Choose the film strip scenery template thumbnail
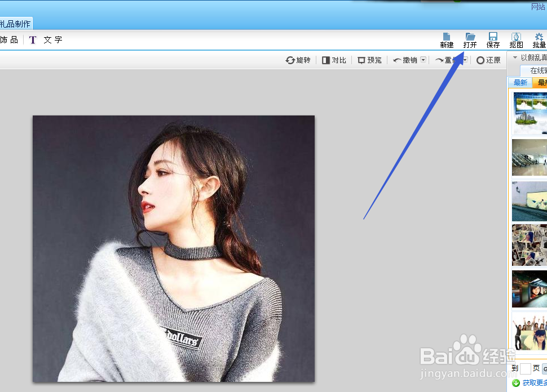Viewport: 547px width, 392px height. [x=530, y=113]
